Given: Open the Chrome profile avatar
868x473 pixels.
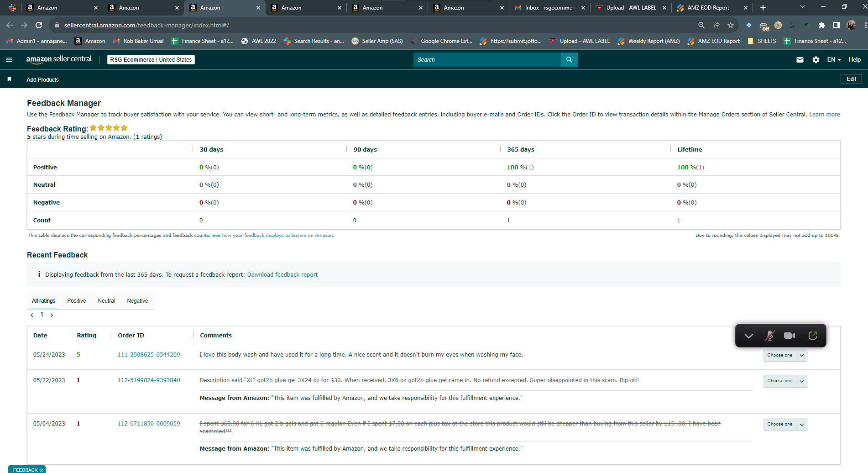Looking at the screenshot, I should pyautogui.click(x=851, y=25).
